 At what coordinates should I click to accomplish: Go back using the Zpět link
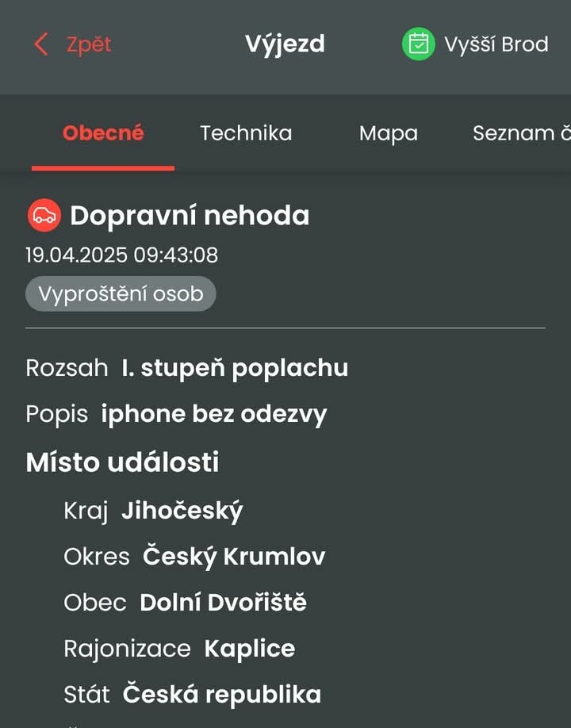(89, 45)
